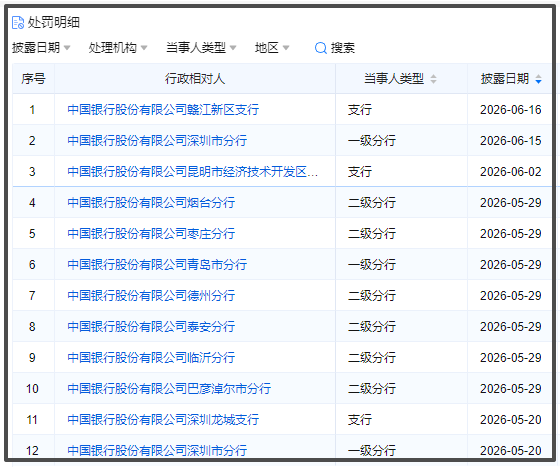The image size is (560, 467).
Task: Open 中国银行股份有限公司临沂分行 link
Action: [x=151, y=358]
